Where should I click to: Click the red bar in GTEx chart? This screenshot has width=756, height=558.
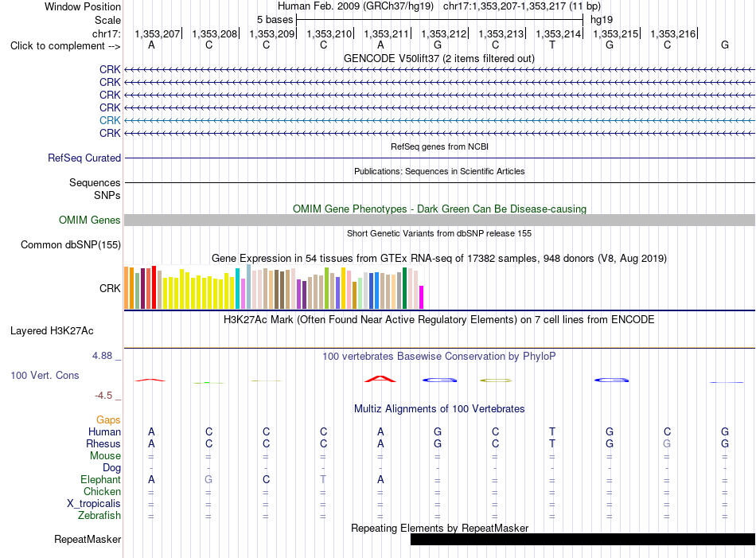click(x=154, y=287)
